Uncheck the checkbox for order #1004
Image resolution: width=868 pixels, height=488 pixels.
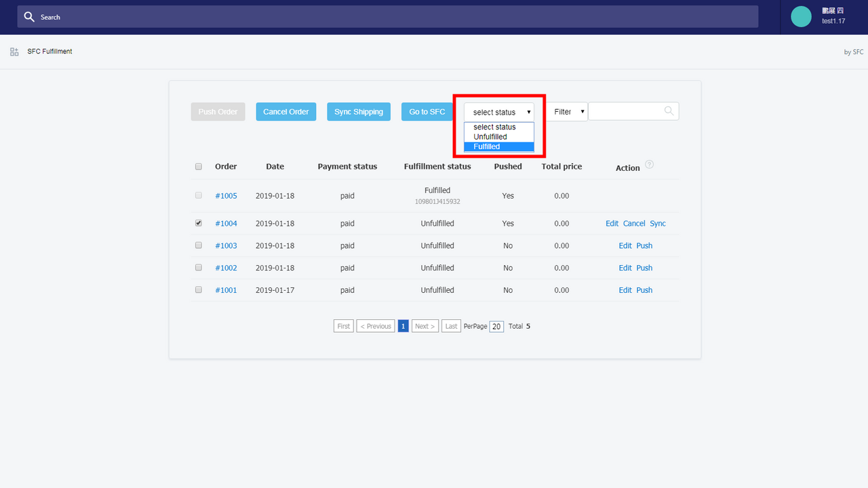[x=199, y=223]
